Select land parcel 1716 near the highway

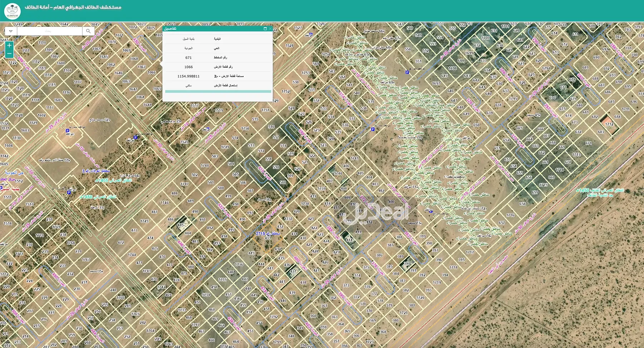click(510, 215)
